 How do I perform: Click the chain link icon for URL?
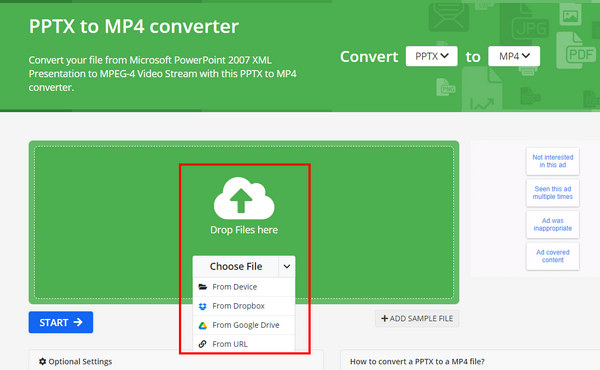tap(203, 344)
